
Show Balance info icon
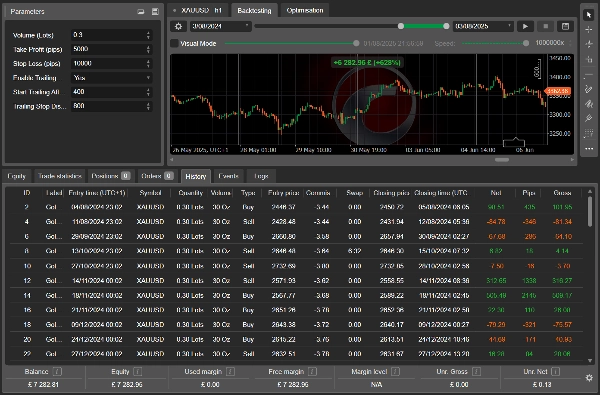(x=57, y=371)
